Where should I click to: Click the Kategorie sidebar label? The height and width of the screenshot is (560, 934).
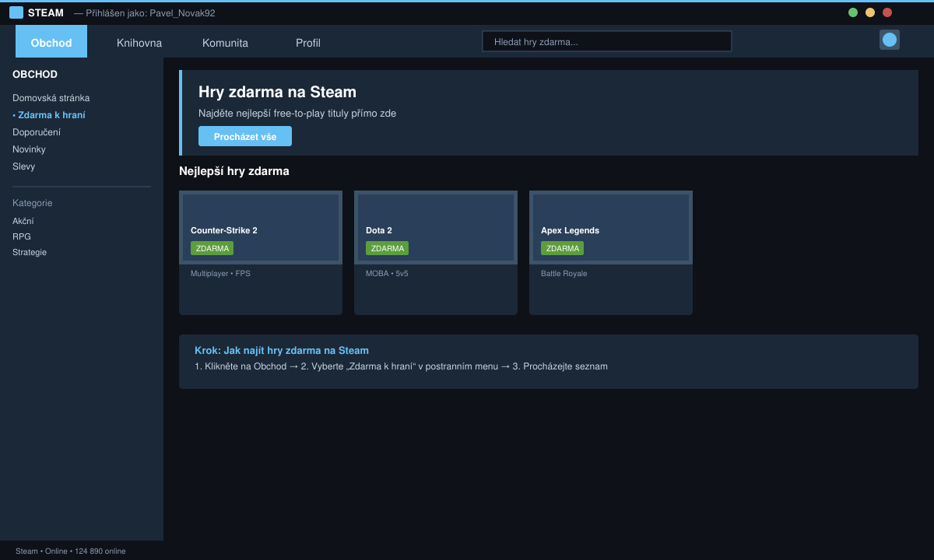[33, 203]
